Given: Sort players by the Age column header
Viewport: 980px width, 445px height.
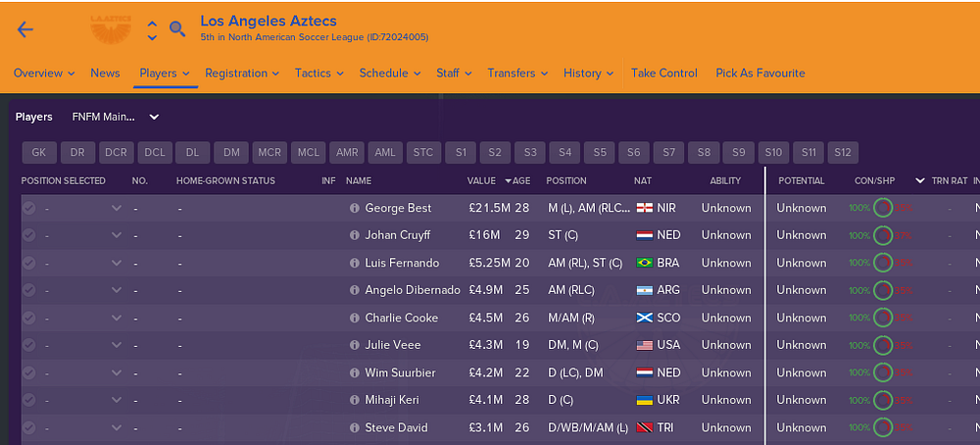Looking at the screenshot, I should pos(520,180).
